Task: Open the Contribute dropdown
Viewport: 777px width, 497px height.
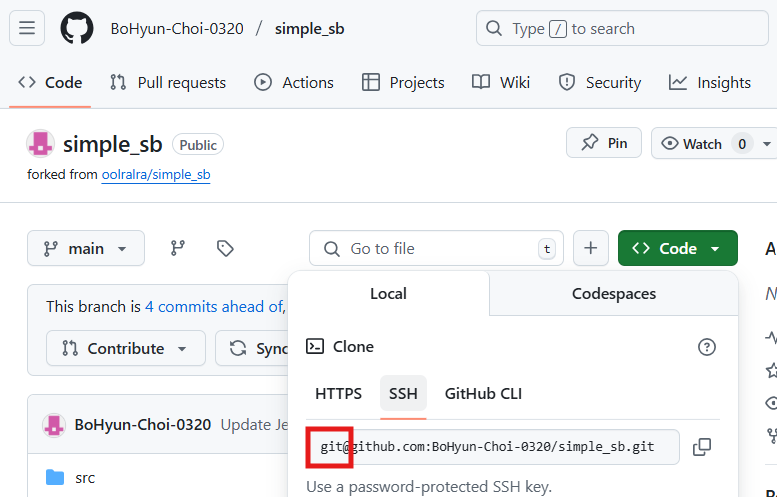Action: click(126, 348)
